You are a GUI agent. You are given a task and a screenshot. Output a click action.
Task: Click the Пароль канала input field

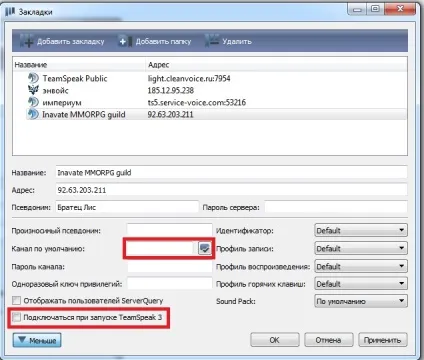pos(169,266)
